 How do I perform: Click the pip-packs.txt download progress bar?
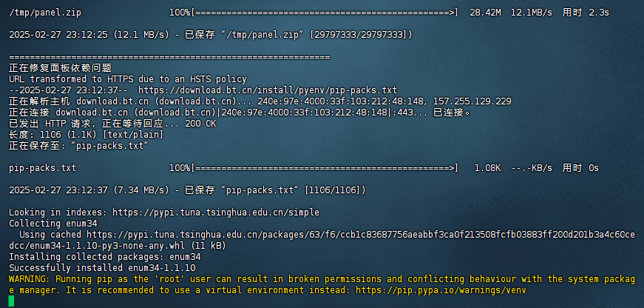[x=324, y=168]
